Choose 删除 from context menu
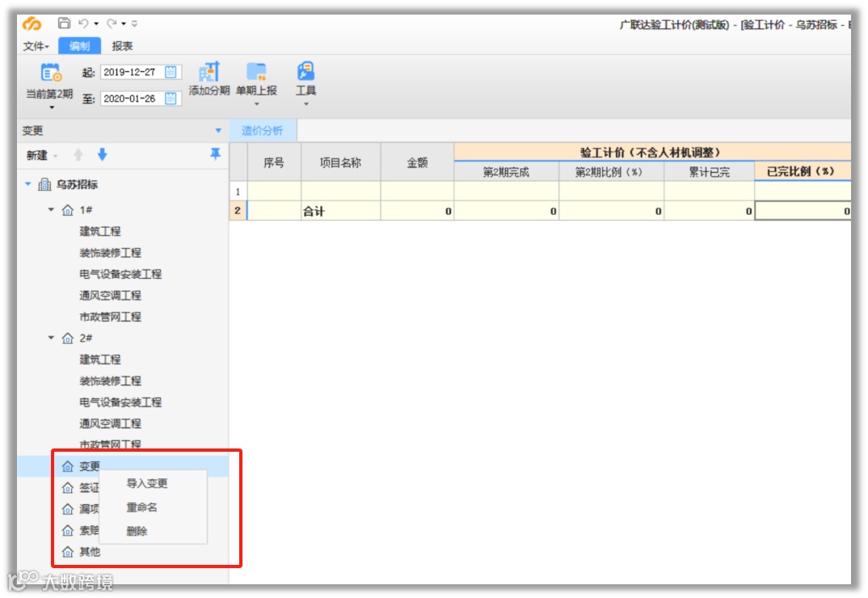The height and width of the screenshot is (598, 868). (x=137, y=532)
